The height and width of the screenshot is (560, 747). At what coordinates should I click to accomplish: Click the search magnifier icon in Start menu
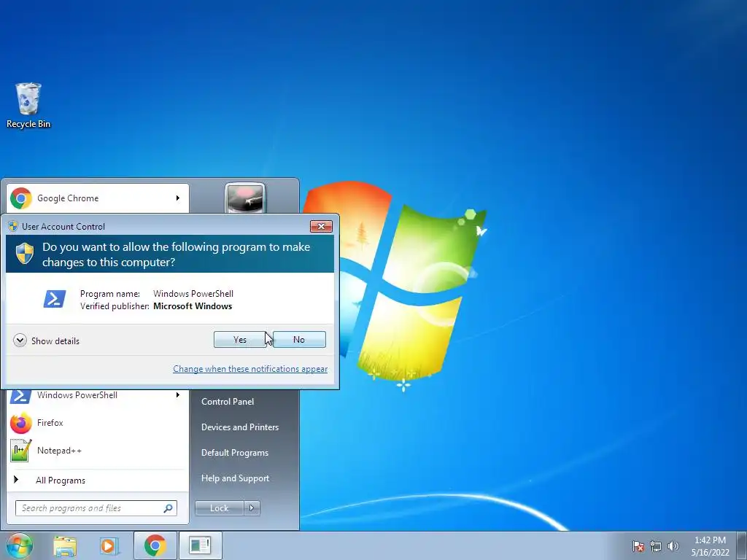click(169, 508)
